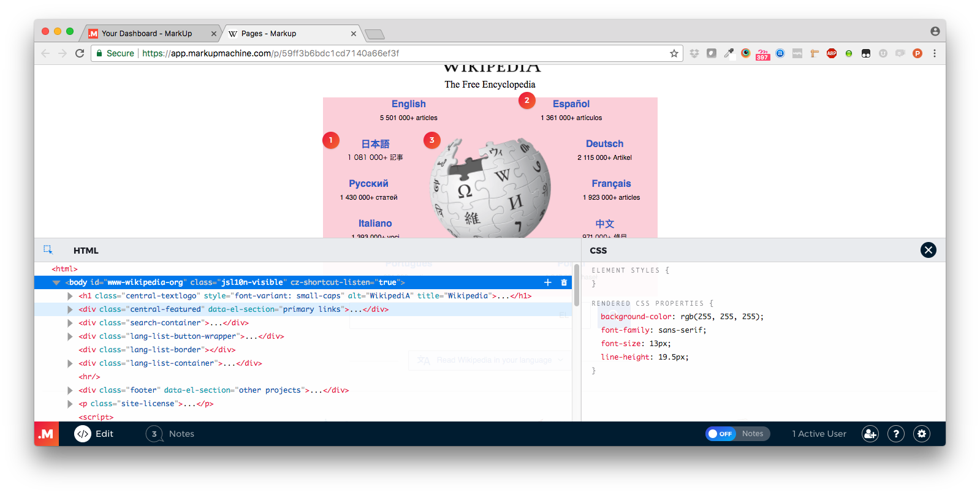Delete the body element with trash icon
Image resolution: width=980 pixels, height=495 pixels.
pos(564,282)
